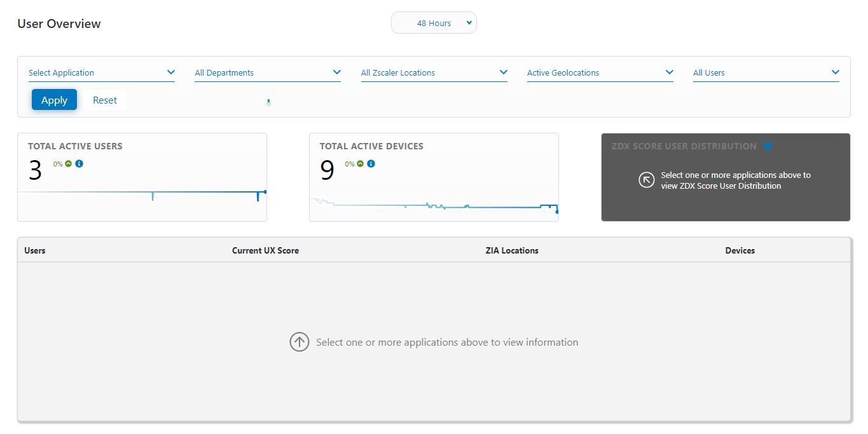
Task: Click the Users column header
Action: [35, 250]
